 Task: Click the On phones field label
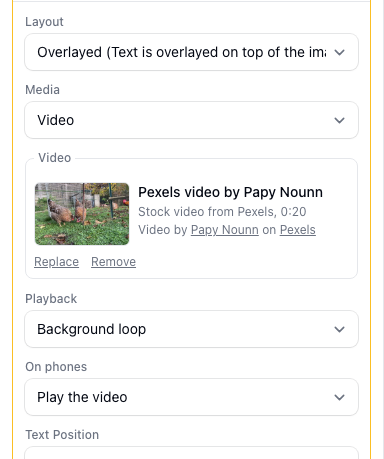tap(56, 367)
